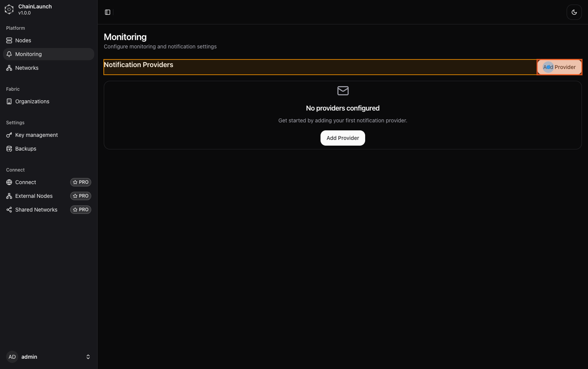The height and width of the screenshot is (369, 588).
Task: Click the Nodes server icon
Action: 9,40
